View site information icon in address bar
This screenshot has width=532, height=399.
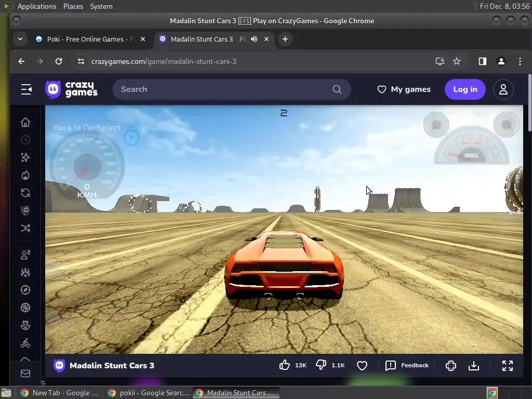pos(81,61)
